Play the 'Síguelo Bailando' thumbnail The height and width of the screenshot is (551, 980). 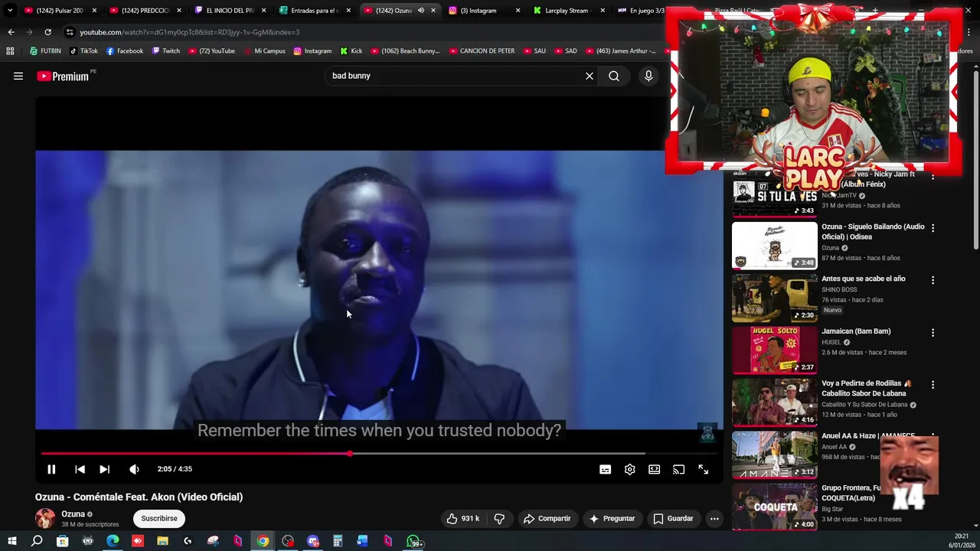point(774,246)
